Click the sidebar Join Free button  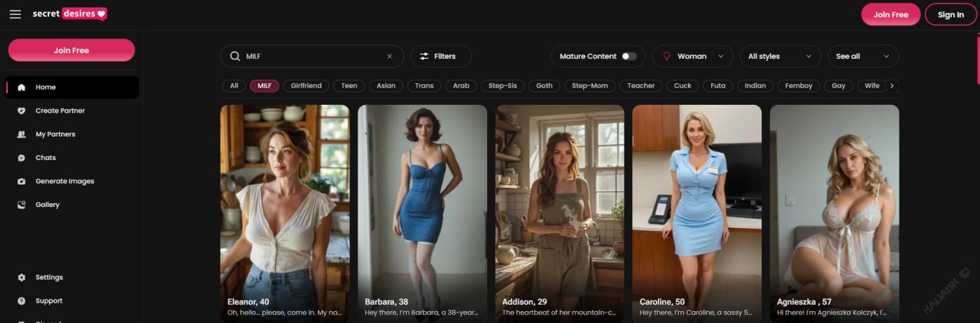click(x=71, y=50)
